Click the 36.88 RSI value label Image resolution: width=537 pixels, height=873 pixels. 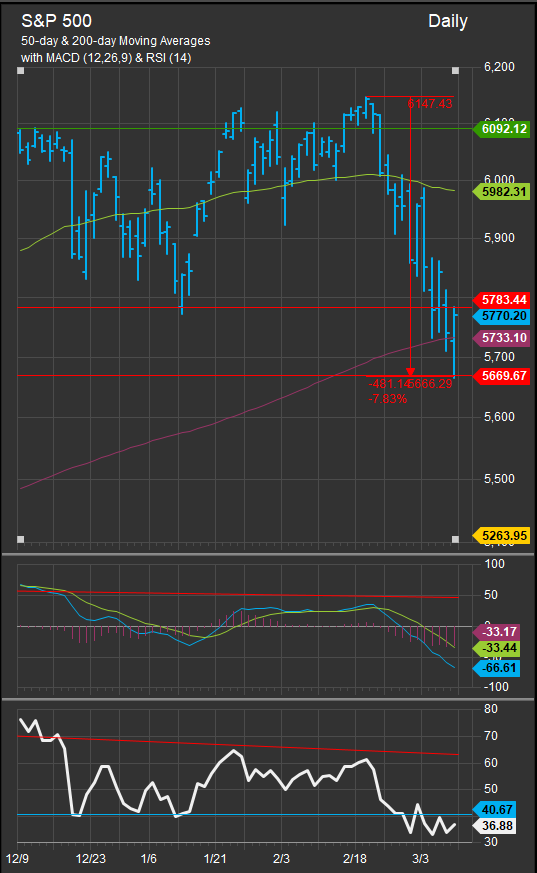[494, 826]
